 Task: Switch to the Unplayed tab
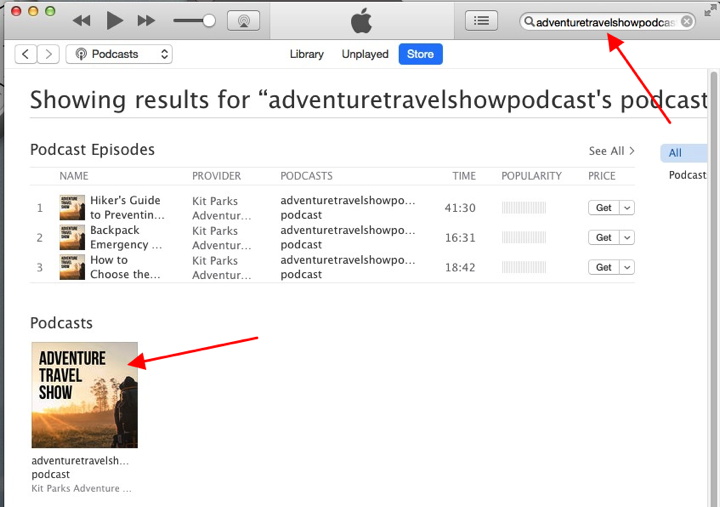tap(365, 54)
